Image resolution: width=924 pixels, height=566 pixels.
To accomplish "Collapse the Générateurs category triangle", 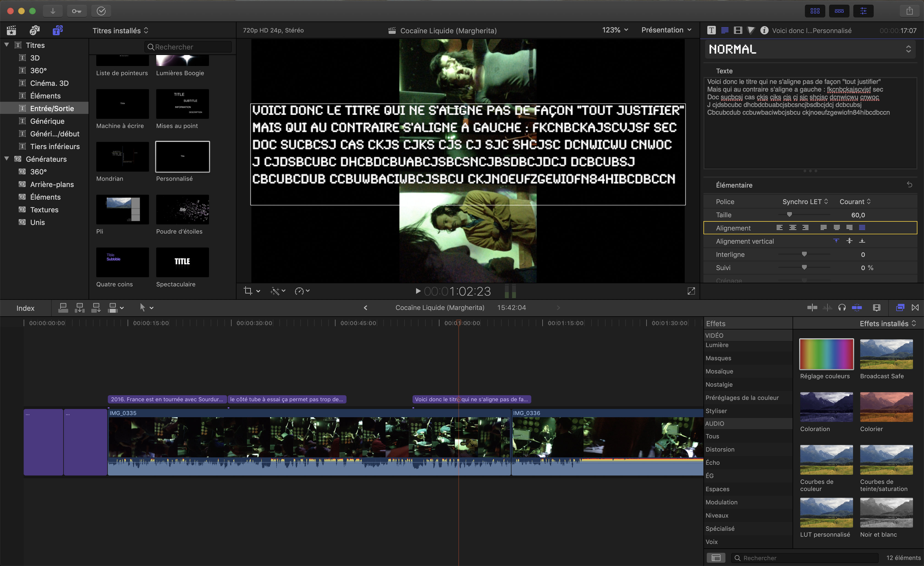I will click(x=6, y=159).
